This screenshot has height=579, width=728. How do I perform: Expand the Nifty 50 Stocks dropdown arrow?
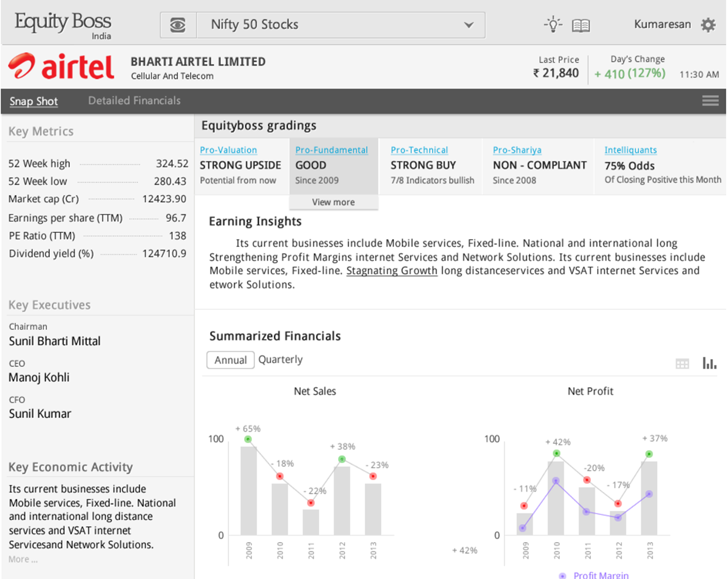[469, 24]
